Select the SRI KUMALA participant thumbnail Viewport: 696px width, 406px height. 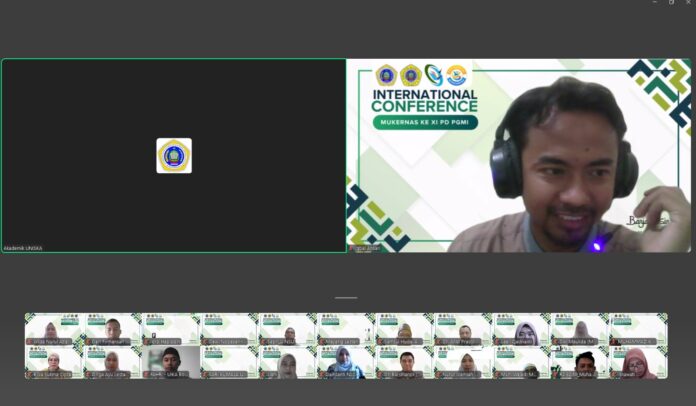click(229, 363)
